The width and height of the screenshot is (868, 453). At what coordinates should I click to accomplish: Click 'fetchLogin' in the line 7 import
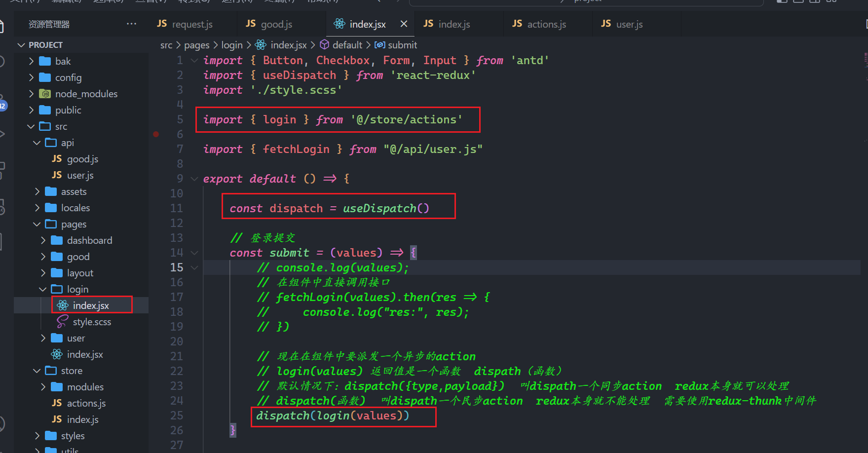pyautogui.click(x=296, y=149)
